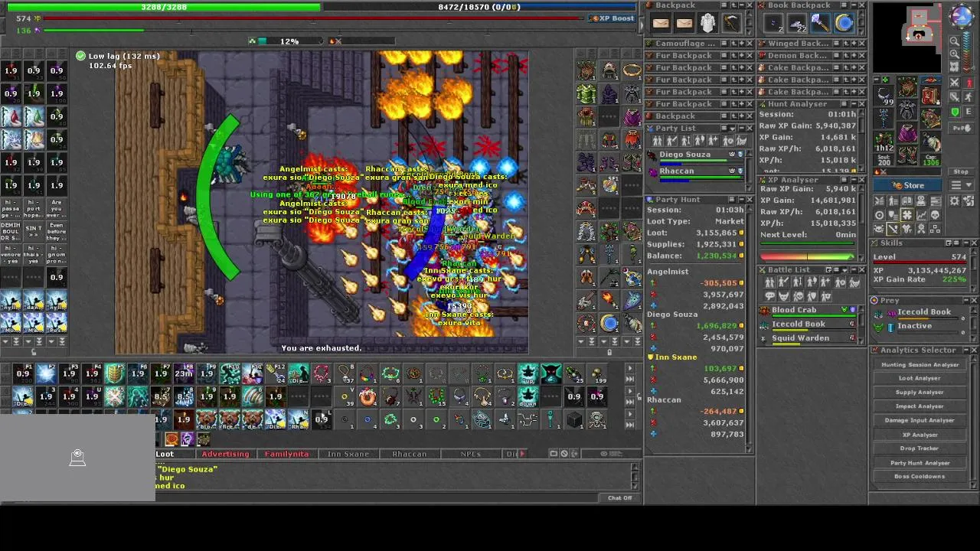
Task: Click the scythe item in Backpack
Action: (731, 24)
